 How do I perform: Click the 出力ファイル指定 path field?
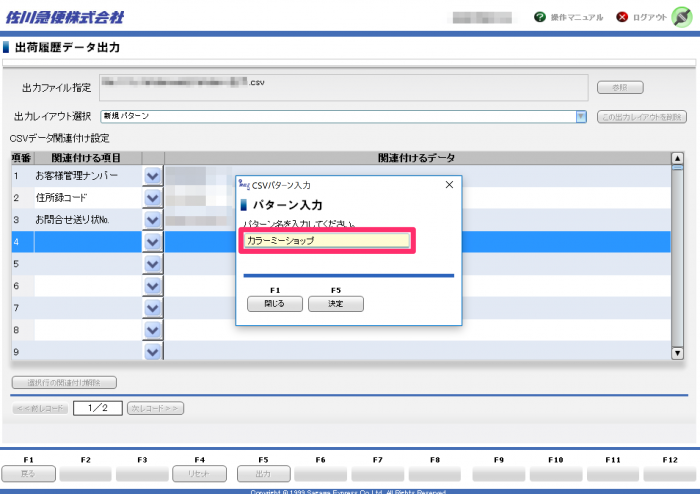(x=344, y=87)
